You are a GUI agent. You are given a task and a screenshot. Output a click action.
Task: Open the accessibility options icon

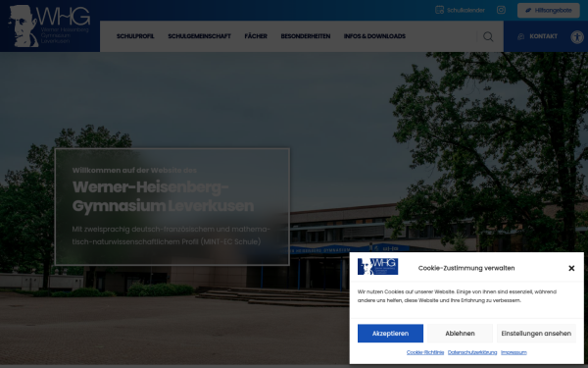tap(577, 37)
